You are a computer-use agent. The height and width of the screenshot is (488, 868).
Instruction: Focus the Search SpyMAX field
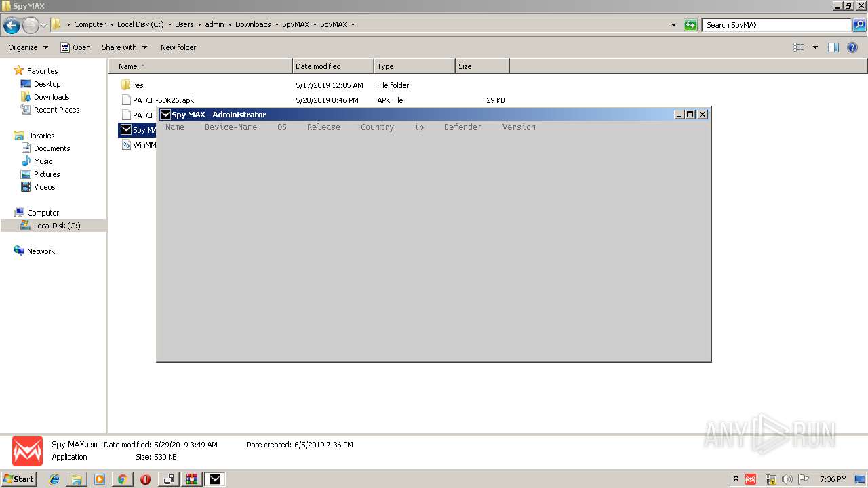[x=777, y=25]
